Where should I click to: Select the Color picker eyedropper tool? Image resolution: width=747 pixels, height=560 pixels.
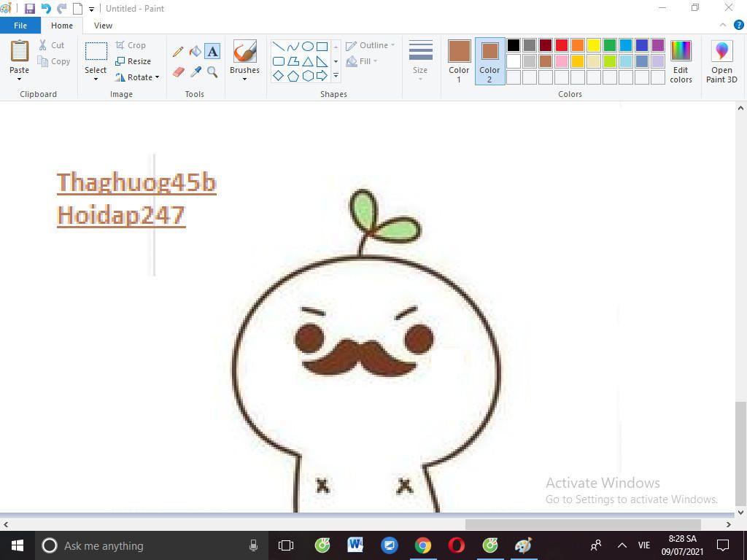click(196, 72)
